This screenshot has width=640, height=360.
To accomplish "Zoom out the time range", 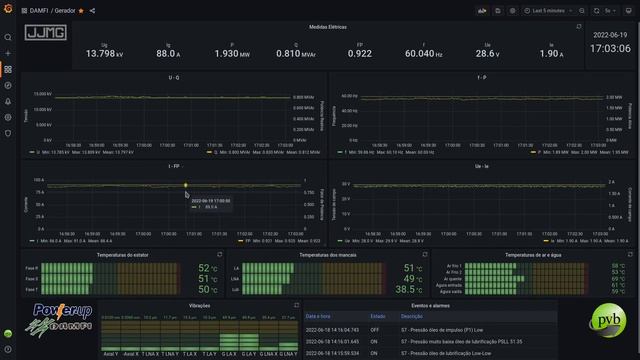I will [x=582, y=11].
